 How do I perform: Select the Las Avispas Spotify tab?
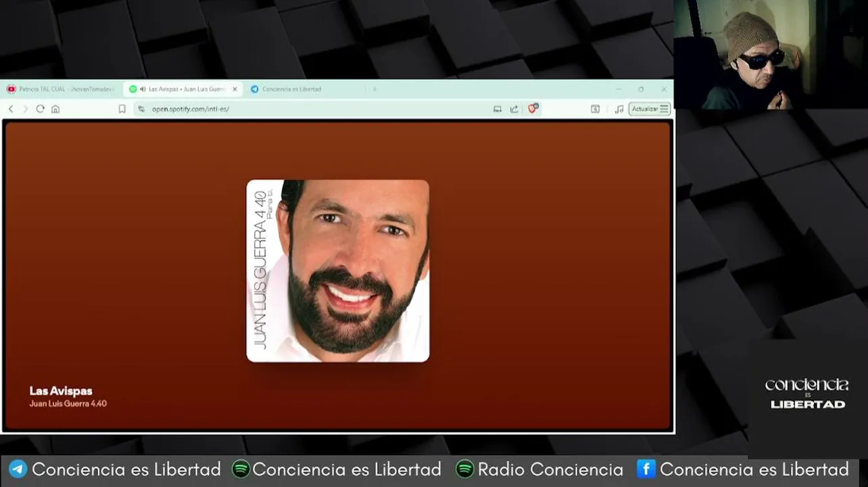183,89
